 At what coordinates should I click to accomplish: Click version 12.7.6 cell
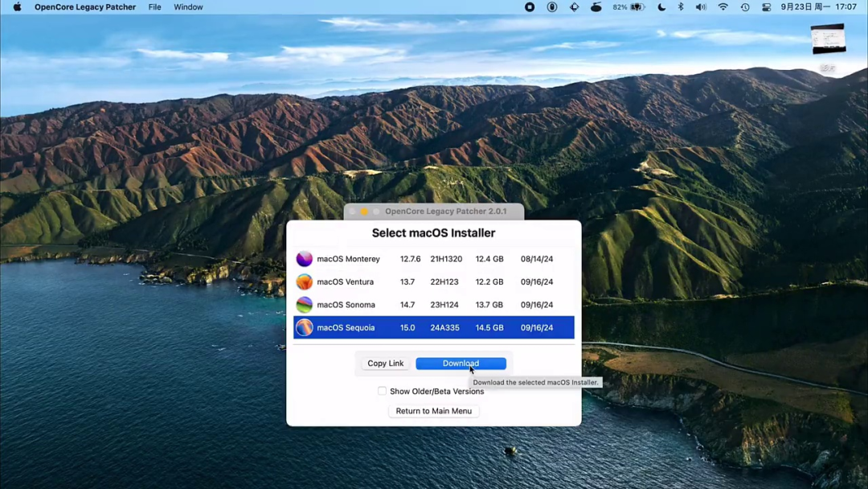coord(410,259)
